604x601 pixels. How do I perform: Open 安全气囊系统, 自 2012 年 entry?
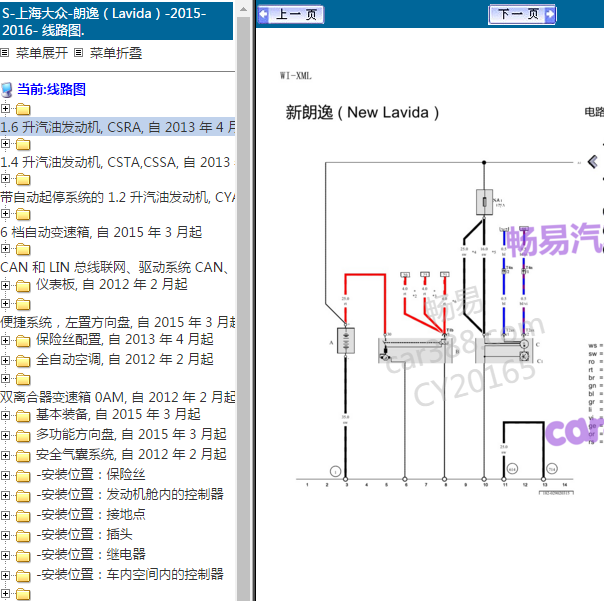pyautogui.click(x=131, y=454)
